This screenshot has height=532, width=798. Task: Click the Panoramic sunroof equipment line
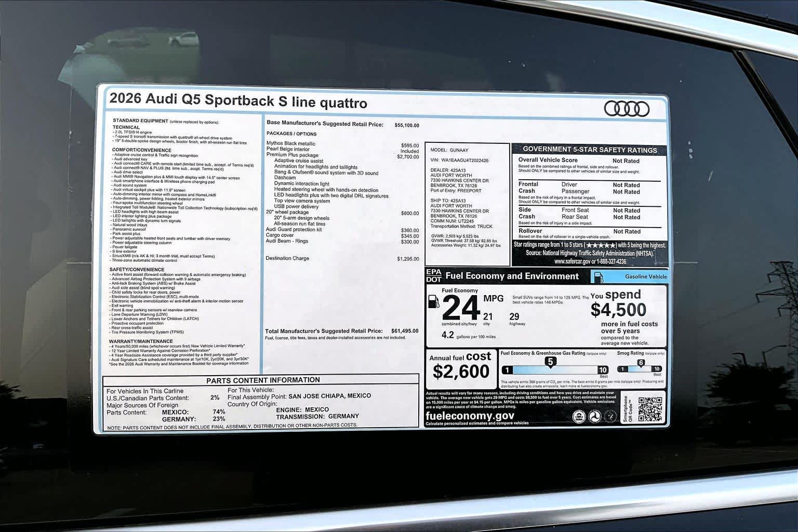click(128, 229)
